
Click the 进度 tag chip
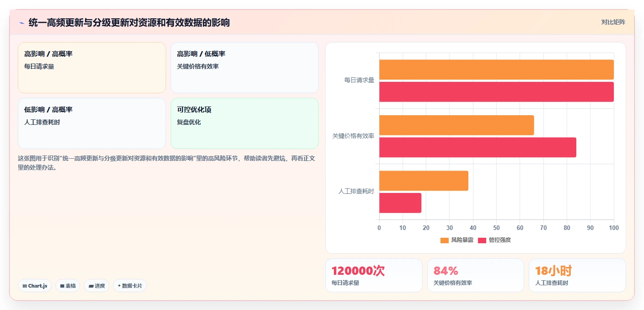[x=97, y=286]
